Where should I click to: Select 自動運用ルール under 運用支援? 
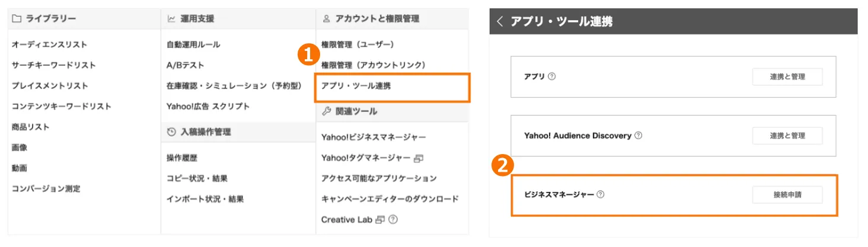193,44
